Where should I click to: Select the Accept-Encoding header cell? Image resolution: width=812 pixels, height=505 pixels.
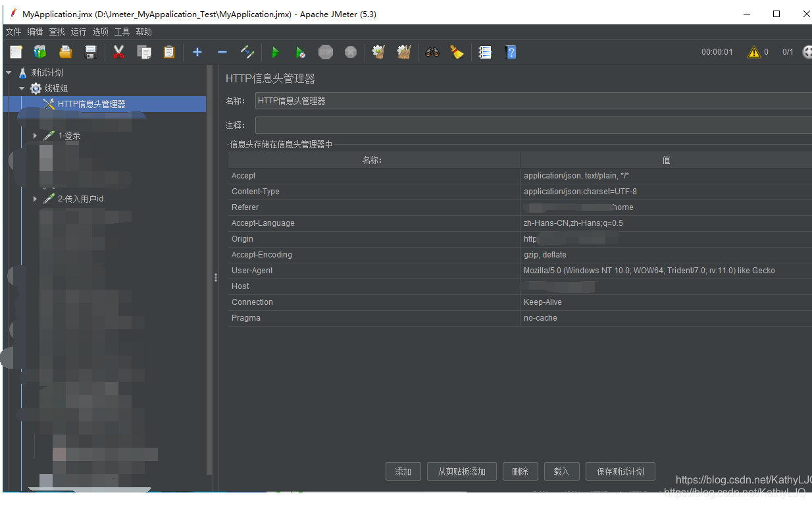[x=374, y=255]
